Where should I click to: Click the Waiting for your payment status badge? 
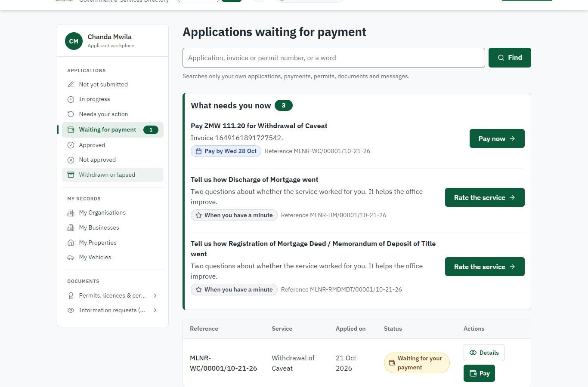[417, 363]
